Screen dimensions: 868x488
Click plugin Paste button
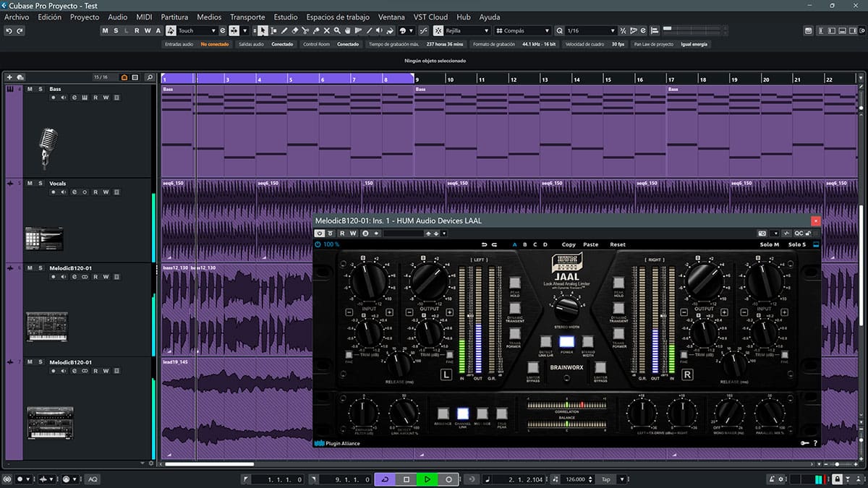click(591, 244)
